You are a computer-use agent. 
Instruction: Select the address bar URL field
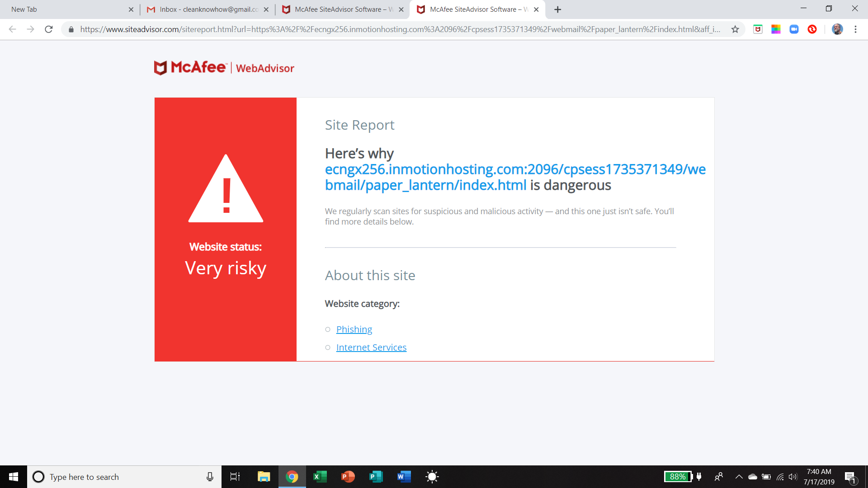point(400,29)
